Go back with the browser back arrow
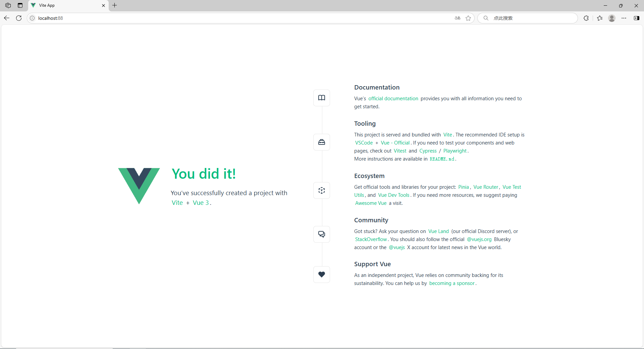Viewport: 644px width, 349px height. [x=7, y=18]
